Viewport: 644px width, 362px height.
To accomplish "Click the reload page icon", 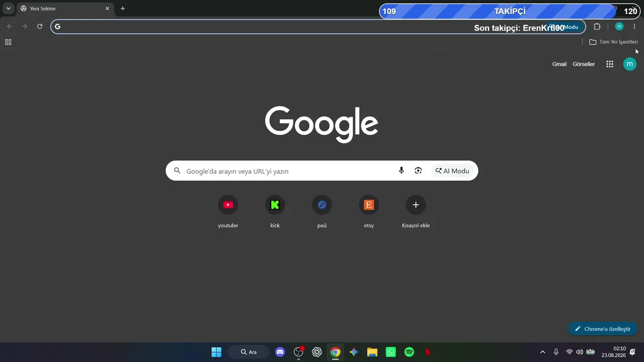I will point(40,27).
